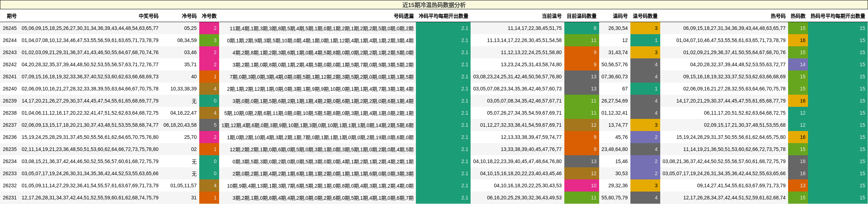Viewport: 868px width, 204px height.
Task: Select period number 26244
Action: click(x=10, y=40)
